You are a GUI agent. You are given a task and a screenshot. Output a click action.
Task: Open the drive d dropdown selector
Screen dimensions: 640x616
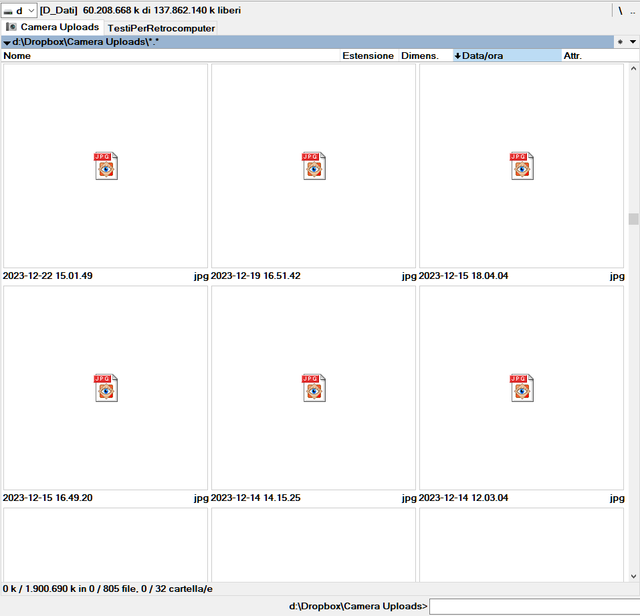19,11
